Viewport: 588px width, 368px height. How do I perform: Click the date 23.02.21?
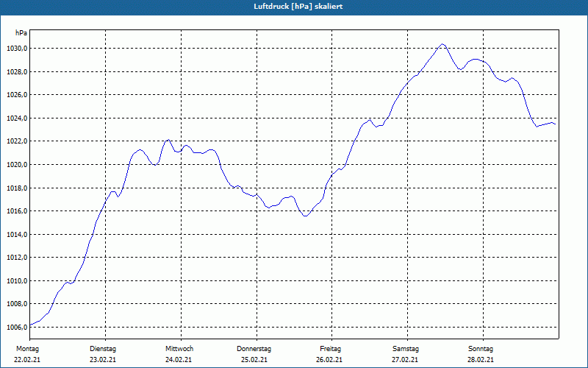point(103,360)
